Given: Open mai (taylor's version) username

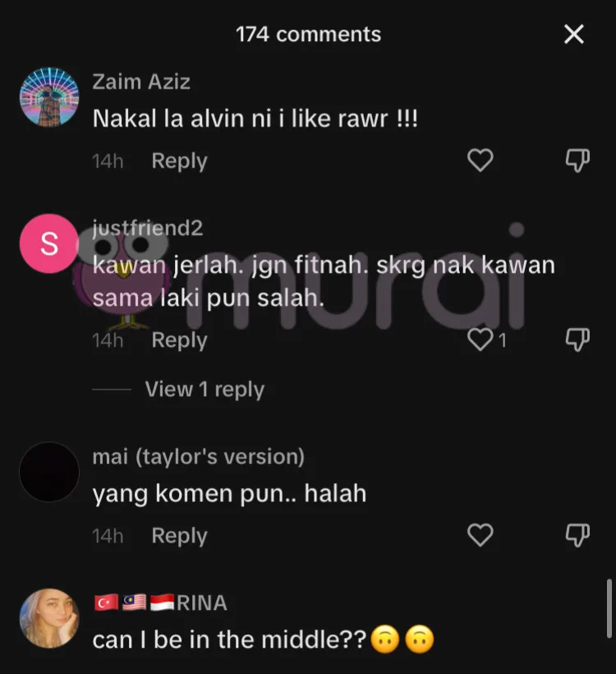Looking at the screenshot, I should (199, 456).
